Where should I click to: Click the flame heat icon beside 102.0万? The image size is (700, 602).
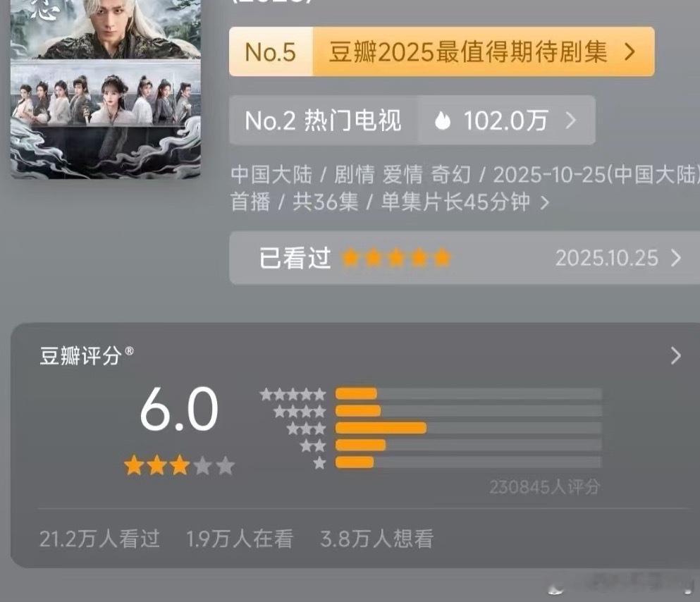point(443,120)
